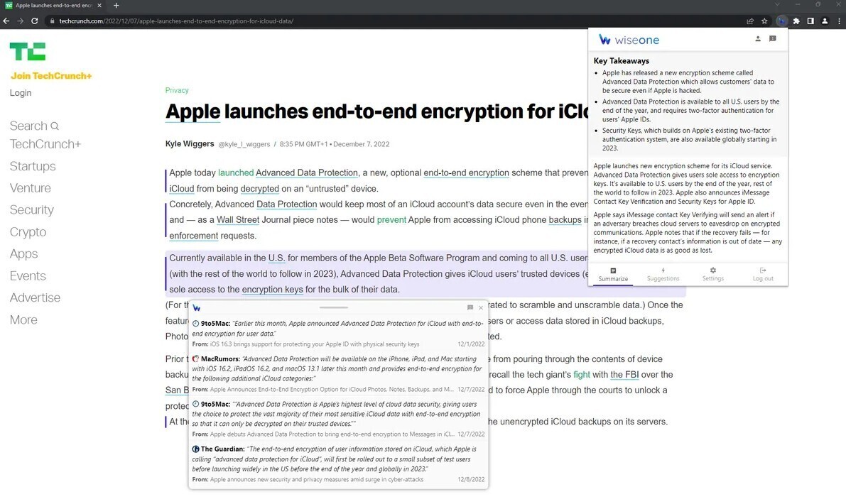The width and height of the screenshot is (846, 504).
Task: Open the Kyle Wiggers author link
Action: pyautogui.click(x=190, y=144)
